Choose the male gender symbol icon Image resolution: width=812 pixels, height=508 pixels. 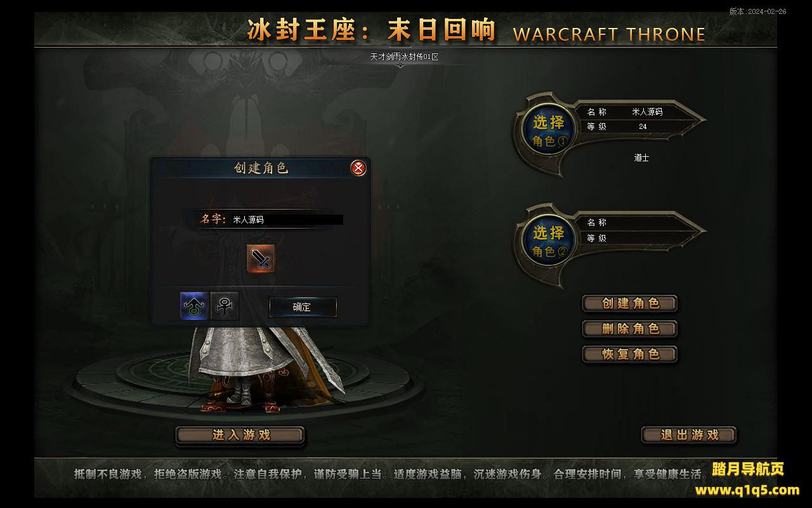[x=194, y=306]
